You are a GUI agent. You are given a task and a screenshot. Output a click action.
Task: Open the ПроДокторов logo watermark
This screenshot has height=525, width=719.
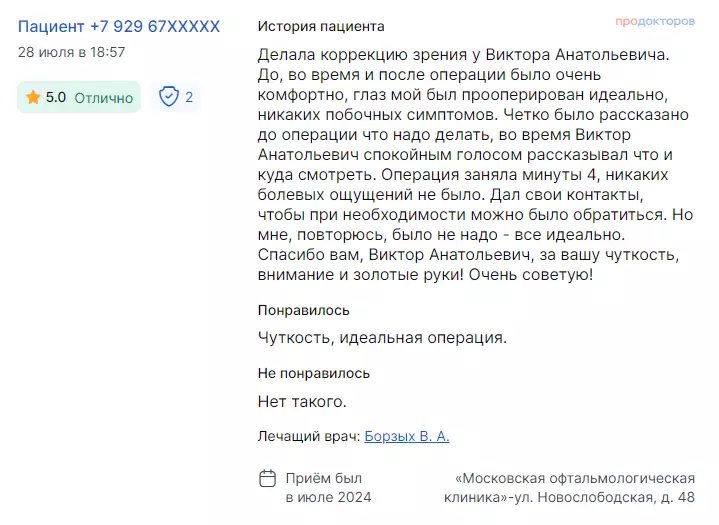(x=655, y=21)
